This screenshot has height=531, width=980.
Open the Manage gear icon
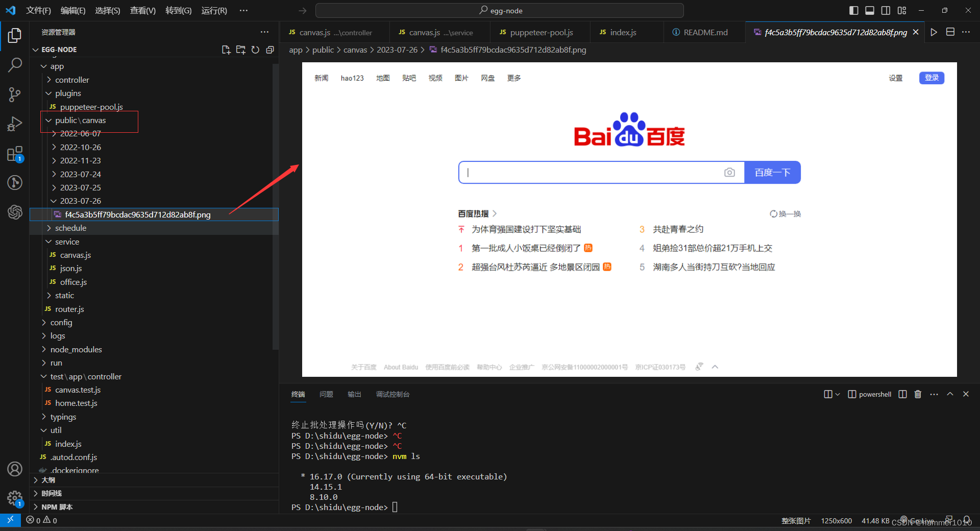[x=15, y=498]
